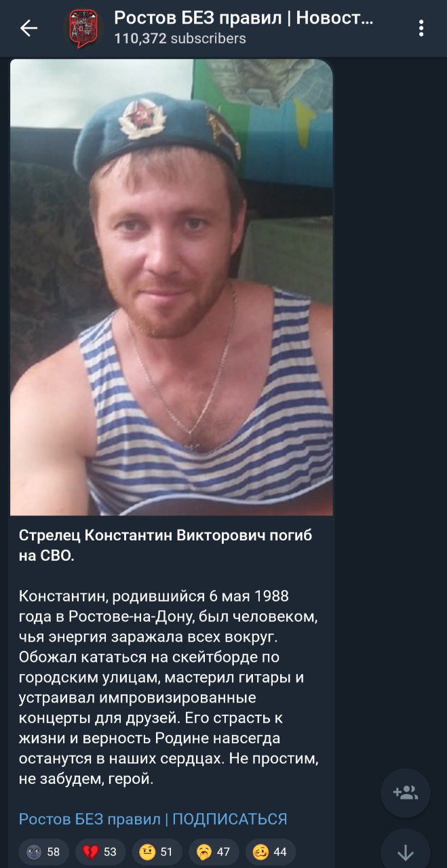Go back using the arrow icon

28,28
